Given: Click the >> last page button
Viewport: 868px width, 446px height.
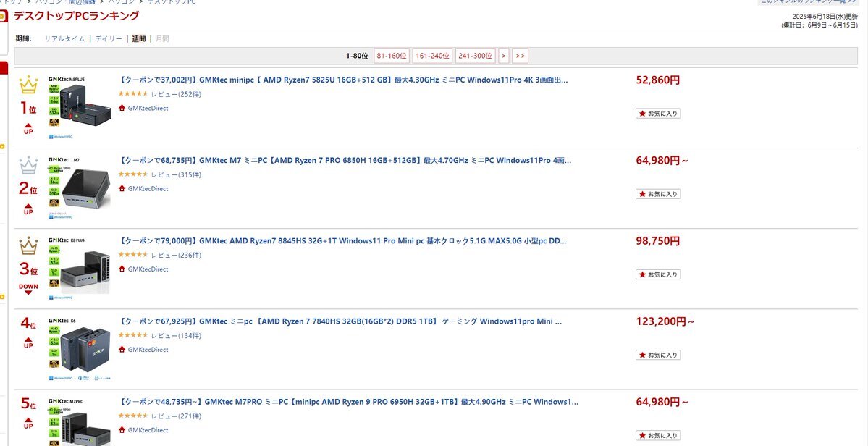Looking at the screenshot, I should coord(520,56).
